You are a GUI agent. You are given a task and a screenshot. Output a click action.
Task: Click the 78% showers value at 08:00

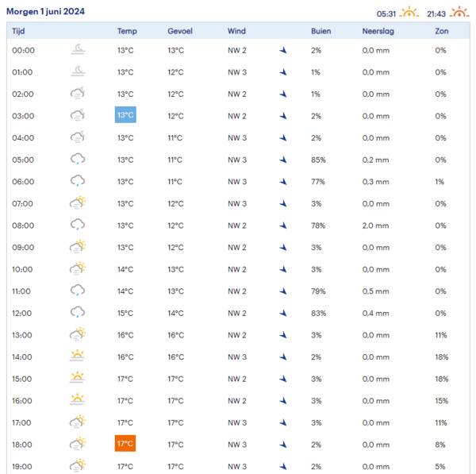point(318,225)
